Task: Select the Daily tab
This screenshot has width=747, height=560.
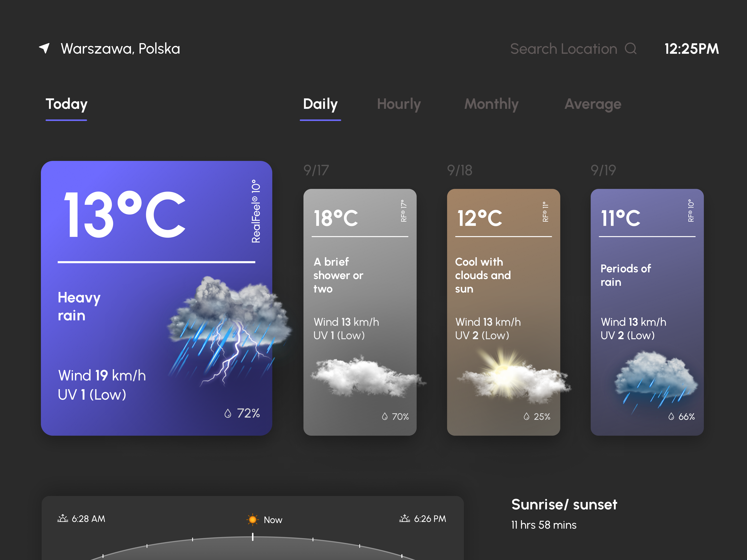Action: (320, 104)
